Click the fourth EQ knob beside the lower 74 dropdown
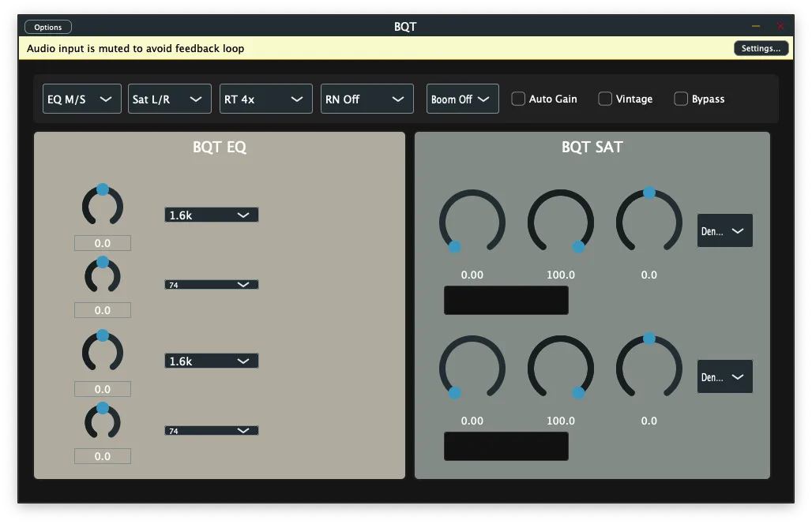812x524 pixels. 103,421
